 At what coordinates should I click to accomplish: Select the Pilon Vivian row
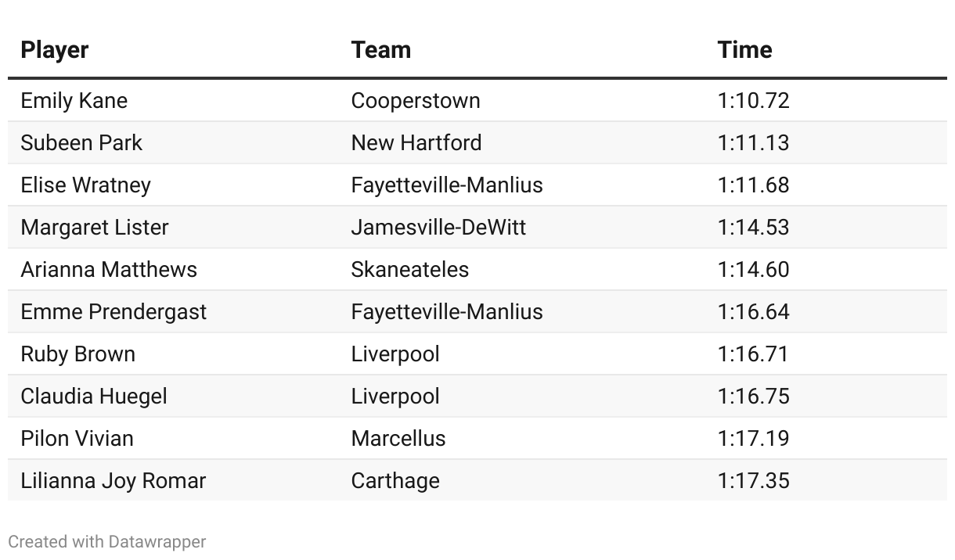[x=477, y=439]
